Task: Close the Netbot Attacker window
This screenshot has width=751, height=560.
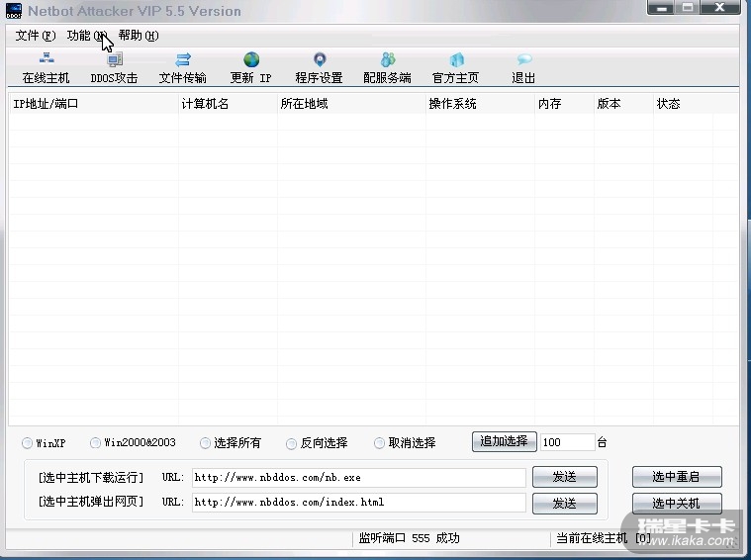Action: [720, 8]
